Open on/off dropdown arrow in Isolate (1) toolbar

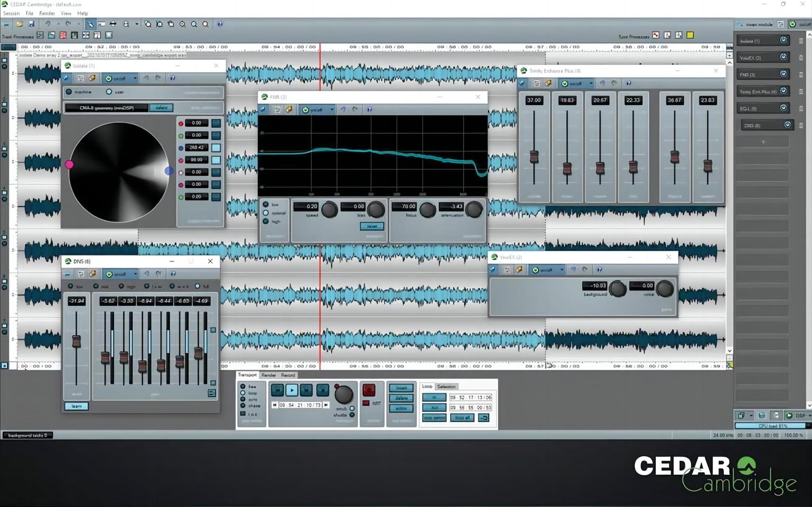point(135,78)
